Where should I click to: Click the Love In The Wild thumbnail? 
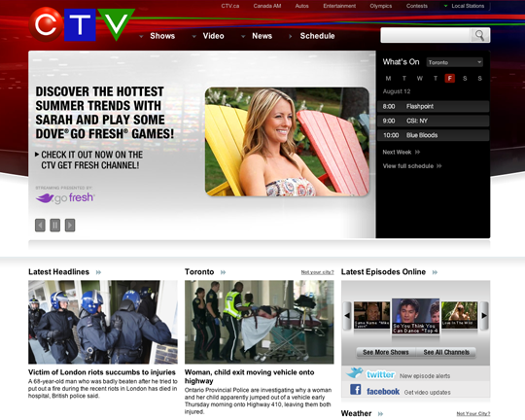[x=459, y=315]
